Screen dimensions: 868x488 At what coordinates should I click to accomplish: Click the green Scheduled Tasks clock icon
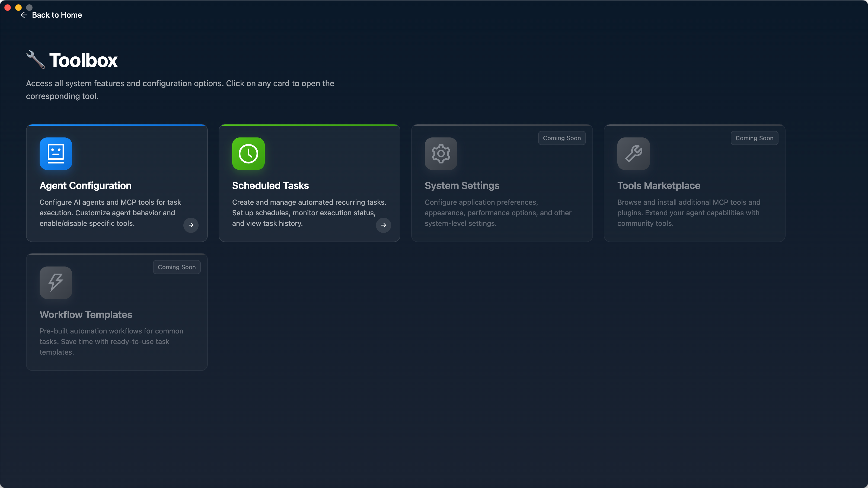coord(248,153)
